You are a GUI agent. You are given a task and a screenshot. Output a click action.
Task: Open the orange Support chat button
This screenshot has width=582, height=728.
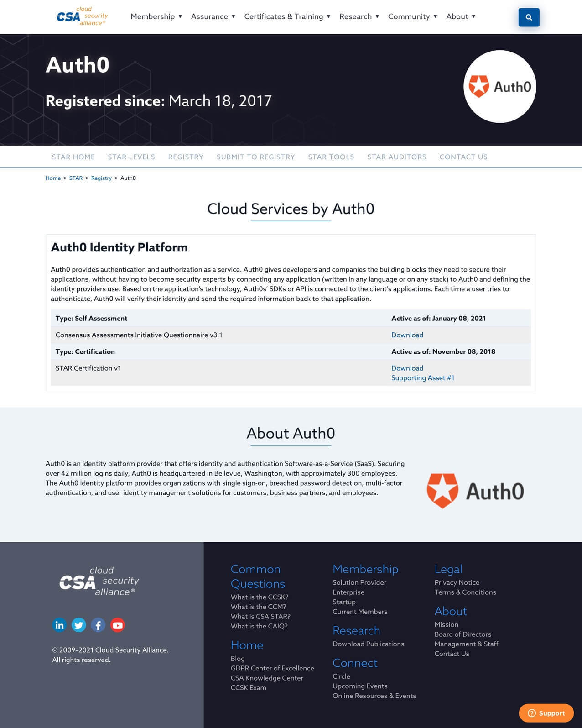[546, 713]
